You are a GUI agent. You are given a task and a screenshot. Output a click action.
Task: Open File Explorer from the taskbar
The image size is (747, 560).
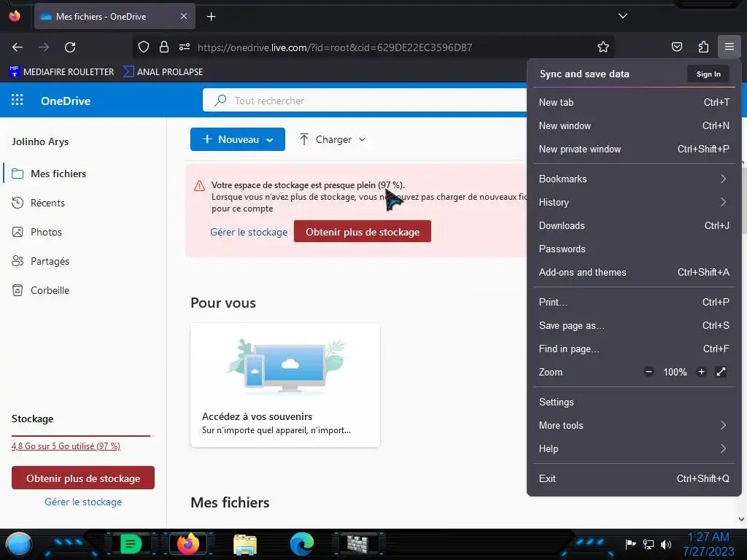pyautogui.click(x=245, y=544)
